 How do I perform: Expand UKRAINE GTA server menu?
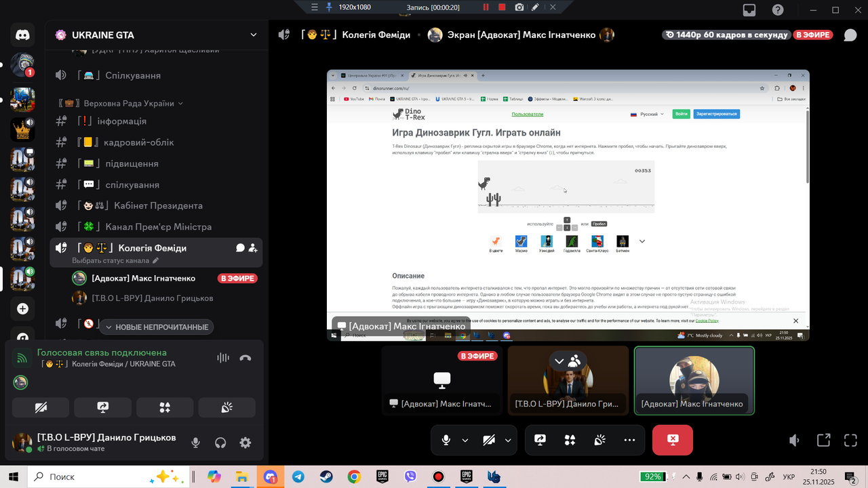[x=254, y=35]
